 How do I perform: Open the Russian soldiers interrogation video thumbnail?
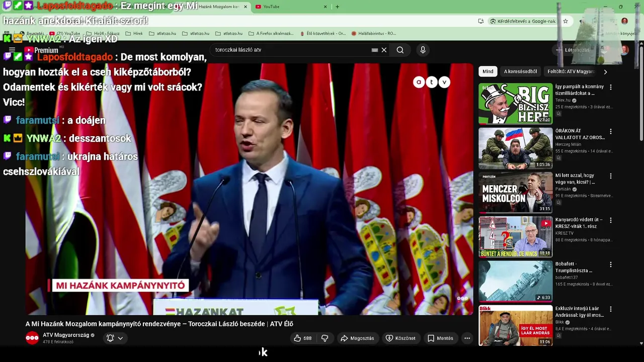[515, 148]
